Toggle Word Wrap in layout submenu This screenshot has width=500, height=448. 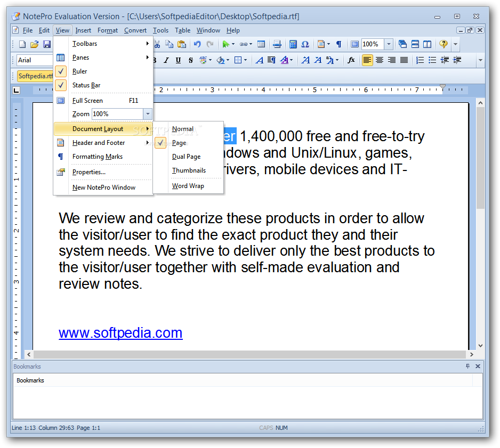[x=189, y=186]
